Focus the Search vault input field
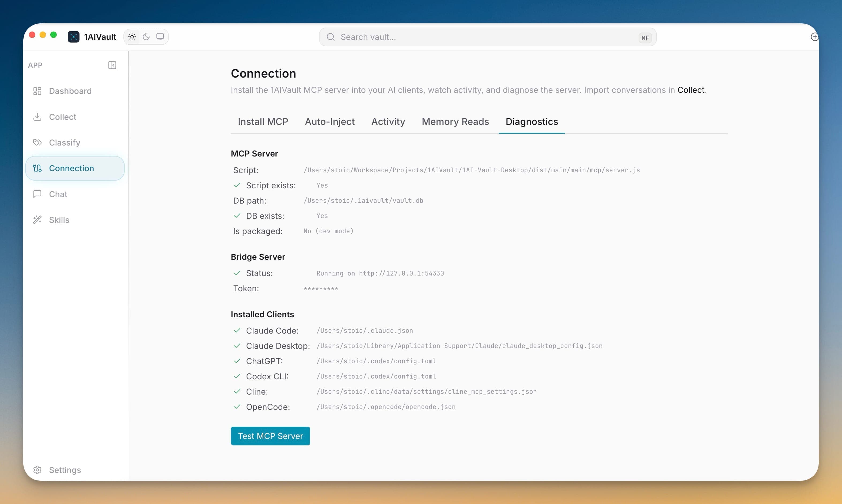Viewport: 842px width, 504px height. (x=488, y=37)
